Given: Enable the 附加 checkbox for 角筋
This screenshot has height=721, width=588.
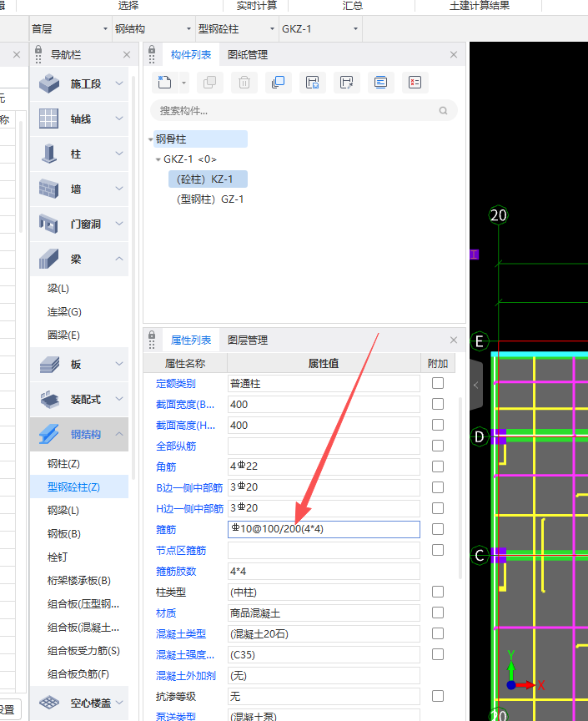Looking at the screenshot, I should coord(438,466).
